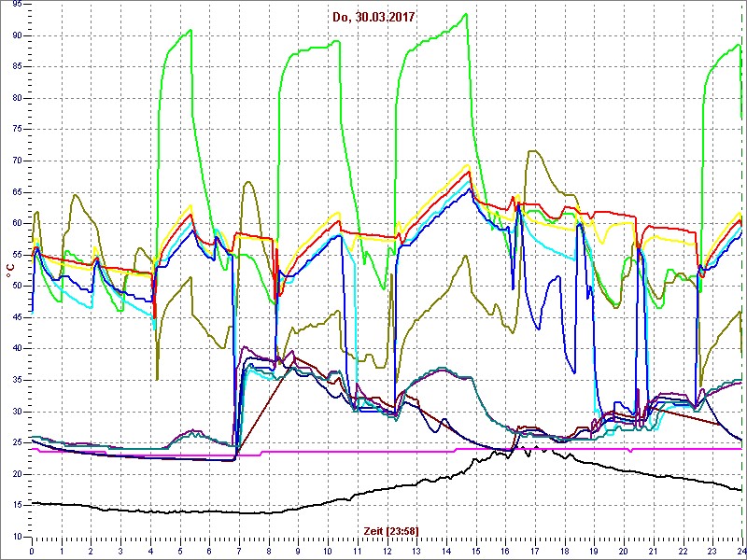
Task: Click hour 17 on the time axis
Action: pos(535,551)
